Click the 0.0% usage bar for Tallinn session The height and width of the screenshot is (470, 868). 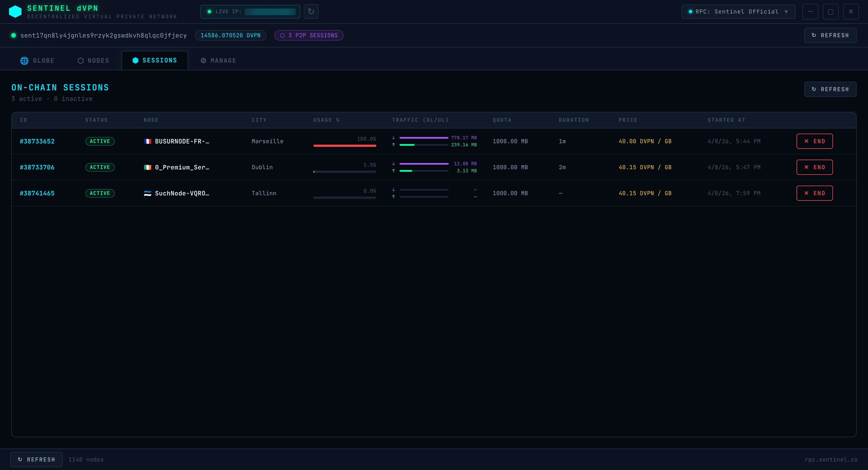point(345,197)
